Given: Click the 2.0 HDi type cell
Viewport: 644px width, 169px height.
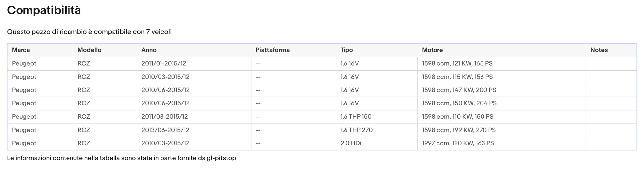Looking at the screenshot, I should pyautogui.click(x=376, y=143).
